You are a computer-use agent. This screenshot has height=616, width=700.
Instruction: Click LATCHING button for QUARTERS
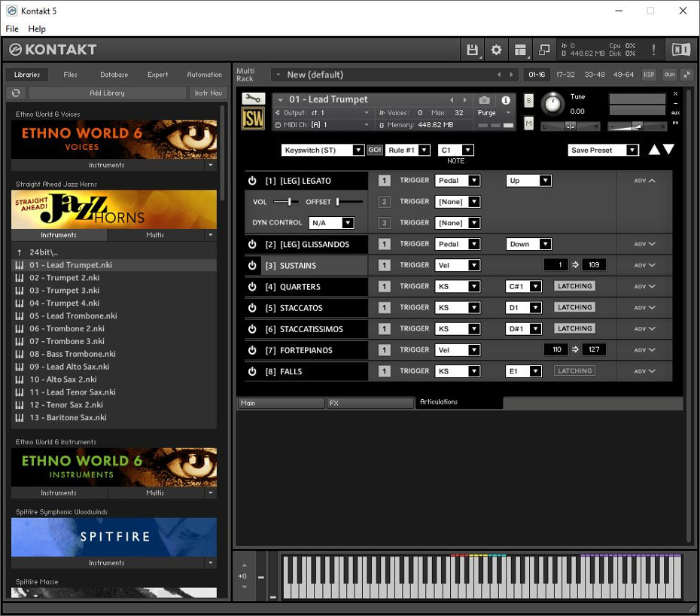pos(574,286)
